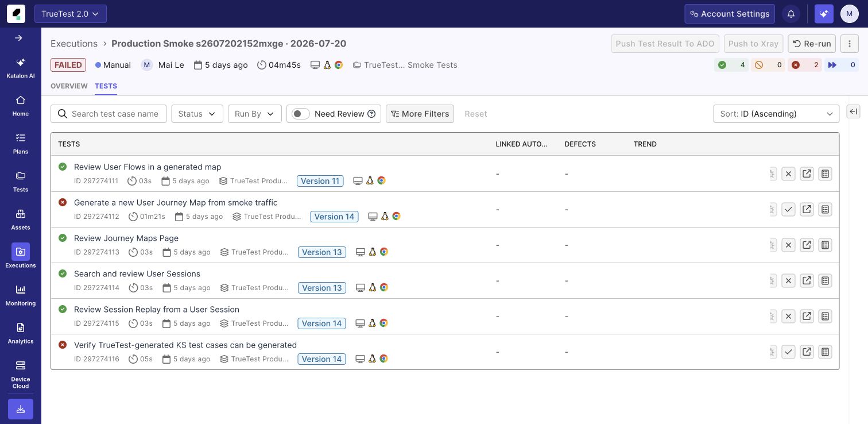The width and height of the screenshot is (868, 424).
Task: Click the Katalon logo icon
Action: coord(16,14)
